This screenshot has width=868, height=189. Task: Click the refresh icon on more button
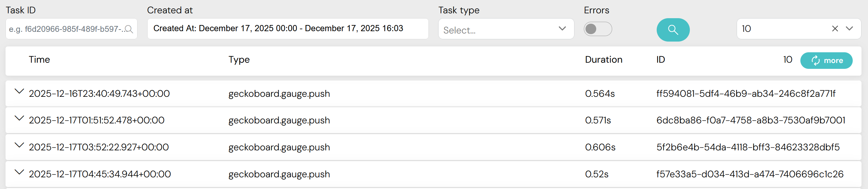(x=815, y=60)
